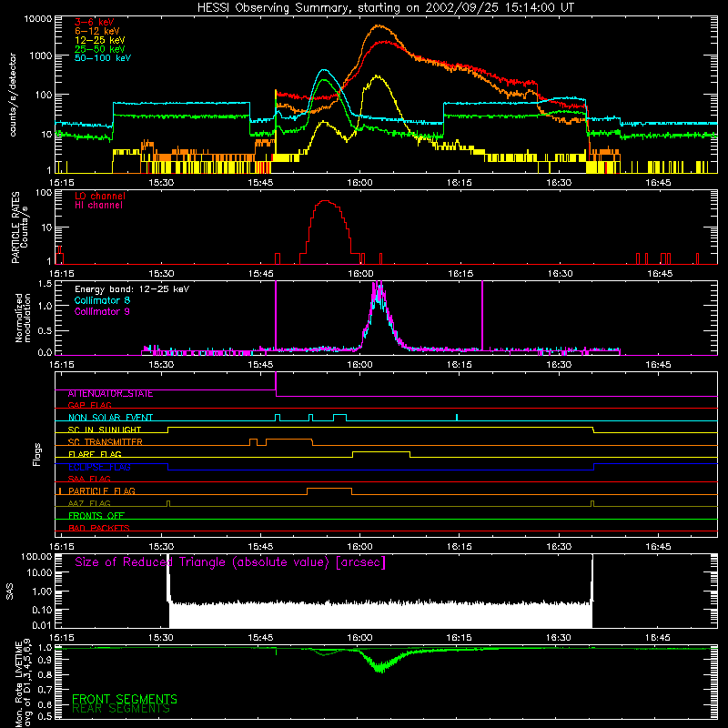Click the 12-25 keV yellow peak near 16:02
728x728 pixels.
[x=376, y=76]
